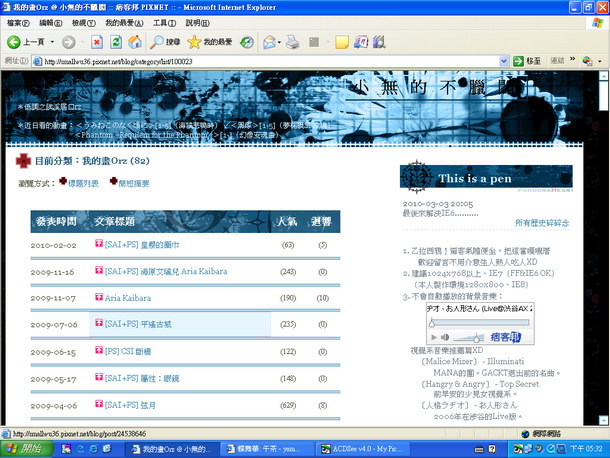
Task: Open the Help menu
Action: pos(198,23)
